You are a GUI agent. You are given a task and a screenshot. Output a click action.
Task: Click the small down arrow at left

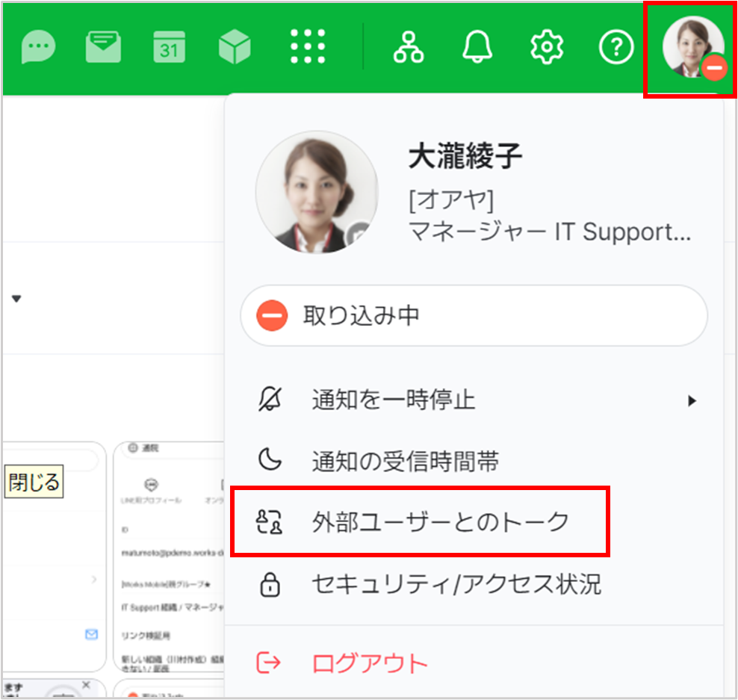tap(16, 299)
